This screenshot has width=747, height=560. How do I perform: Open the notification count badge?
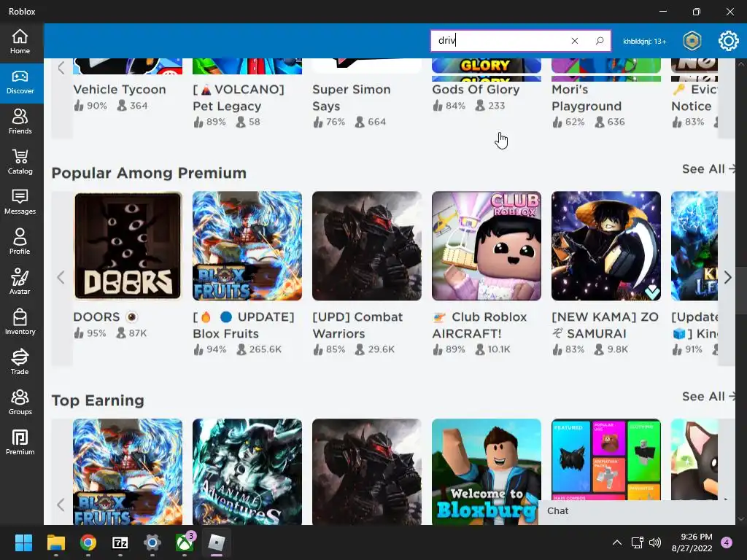point(727,542)
